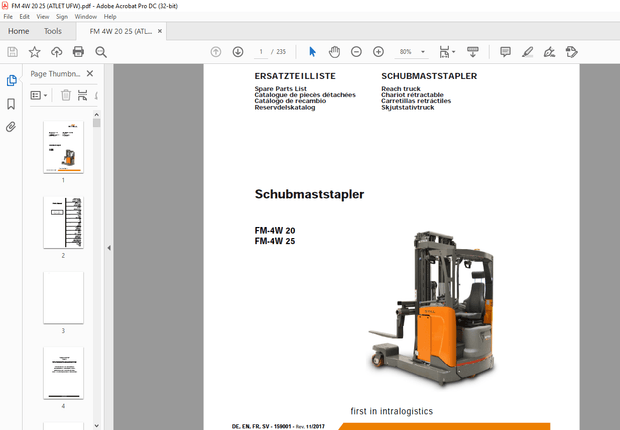Screen dimensions: 620x430
Task: Click thumbnail panel scroll up arrow
Action: pos(96,115)
